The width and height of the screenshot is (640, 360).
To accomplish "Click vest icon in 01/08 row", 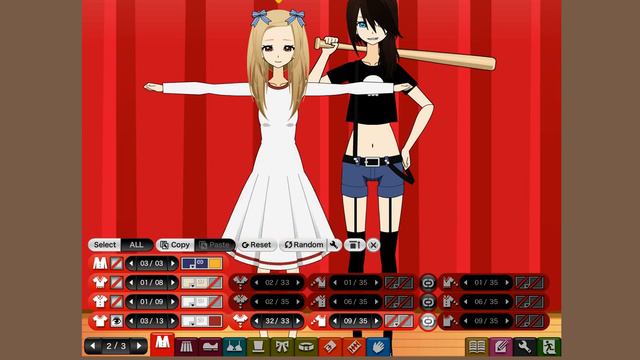I will tap(100, 282).
